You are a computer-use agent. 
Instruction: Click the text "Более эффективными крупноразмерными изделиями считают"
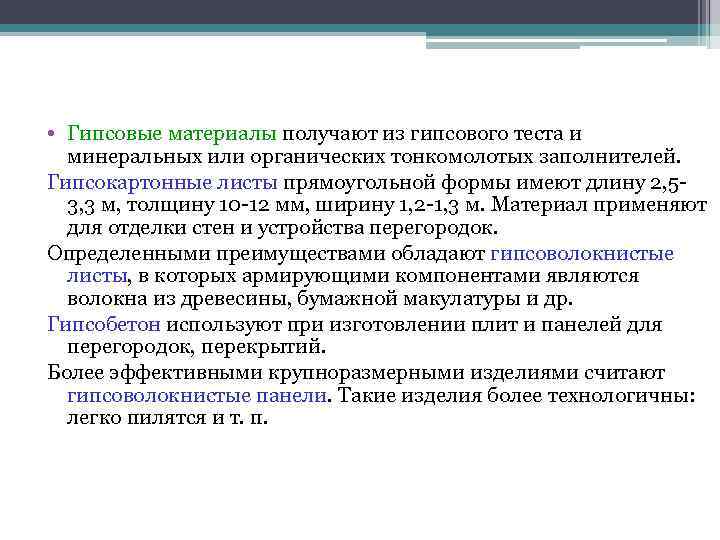[x=356, y=372]
